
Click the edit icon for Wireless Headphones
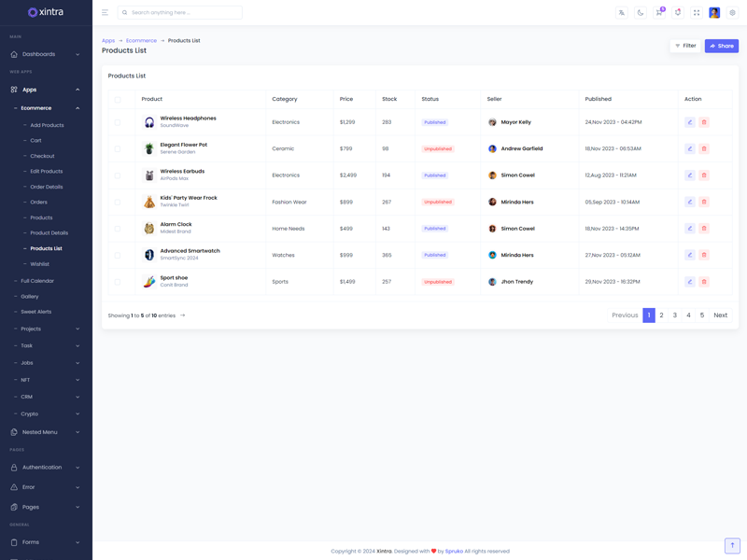(x=690, y=122)
